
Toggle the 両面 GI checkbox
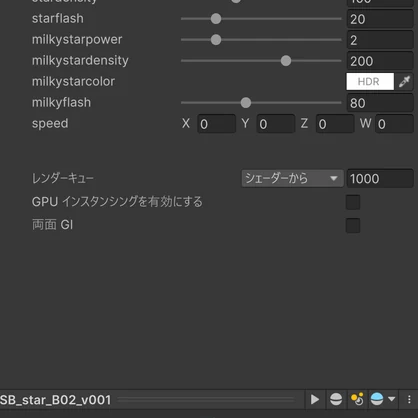353,226
